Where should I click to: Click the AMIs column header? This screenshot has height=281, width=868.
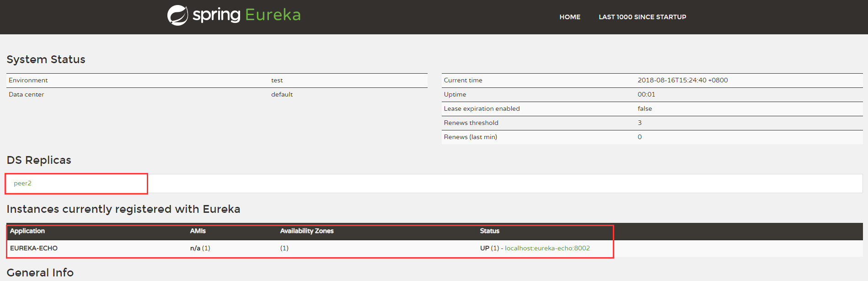click(x=198, y=231)
